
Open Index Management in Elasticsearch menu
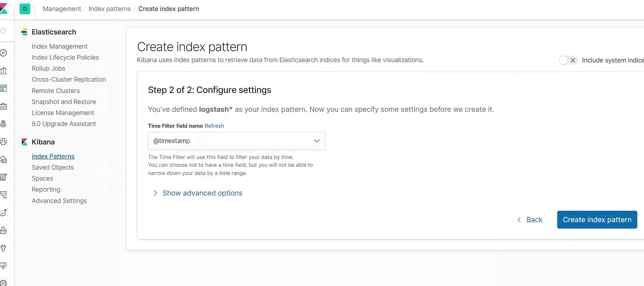60,46
